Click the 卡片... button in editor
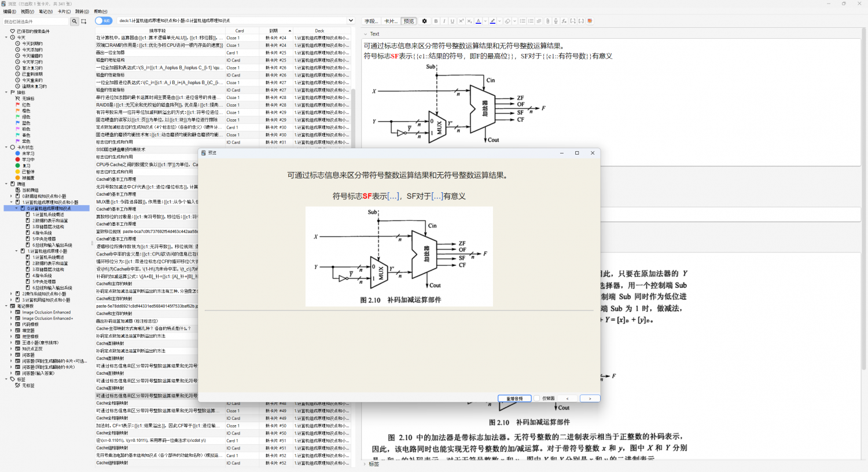The image size is (868, 472). click(x=391, y=21)
